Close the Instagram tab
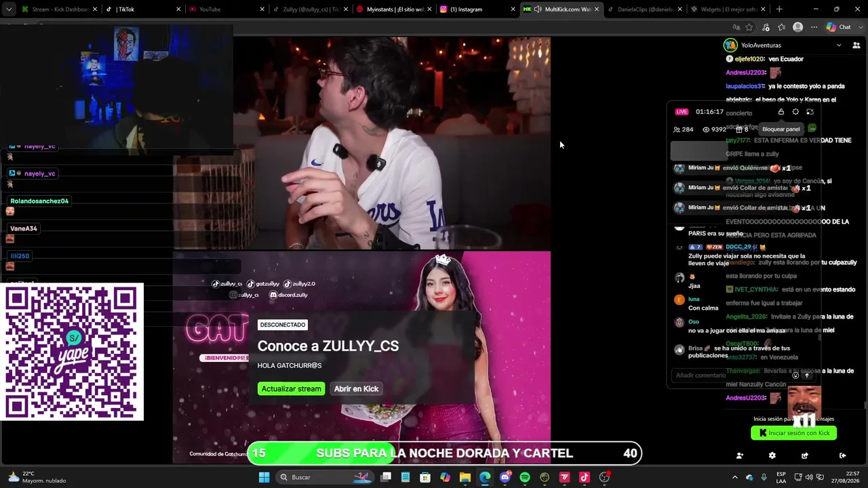Screen dimensions: 868x488 (x=513, y=9)
